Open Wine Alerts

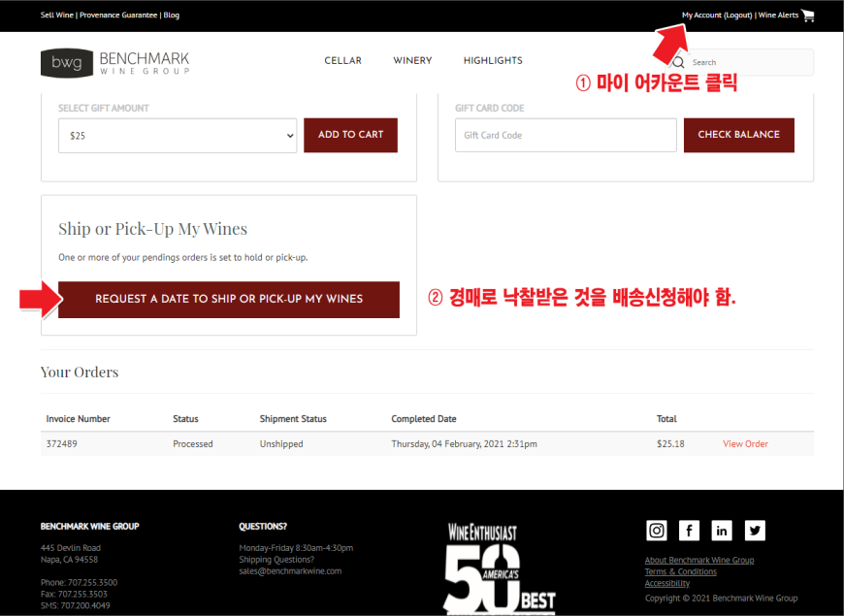click(x=778, y=16)
